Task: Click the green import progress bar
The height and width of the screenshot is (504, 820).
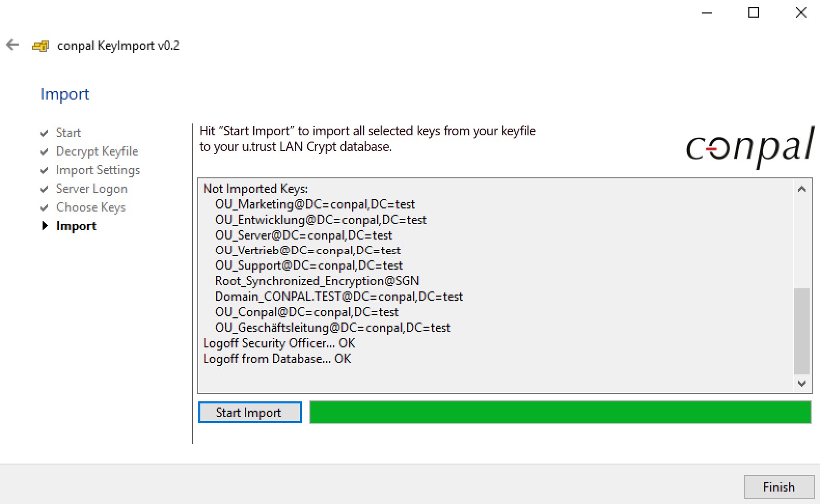Action: pyautogui.click(x=561, y=412)
